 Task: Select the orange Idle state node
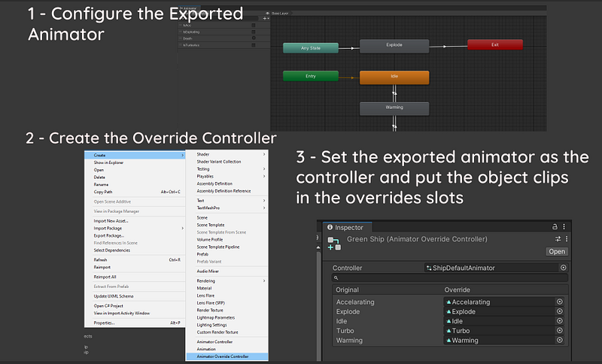[394, 77]
